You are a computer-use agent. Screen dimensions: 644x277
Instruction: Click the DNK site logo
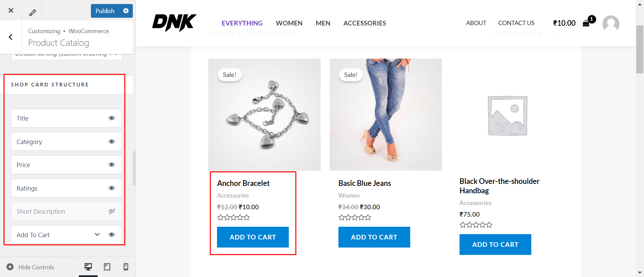tap(174, 22)
